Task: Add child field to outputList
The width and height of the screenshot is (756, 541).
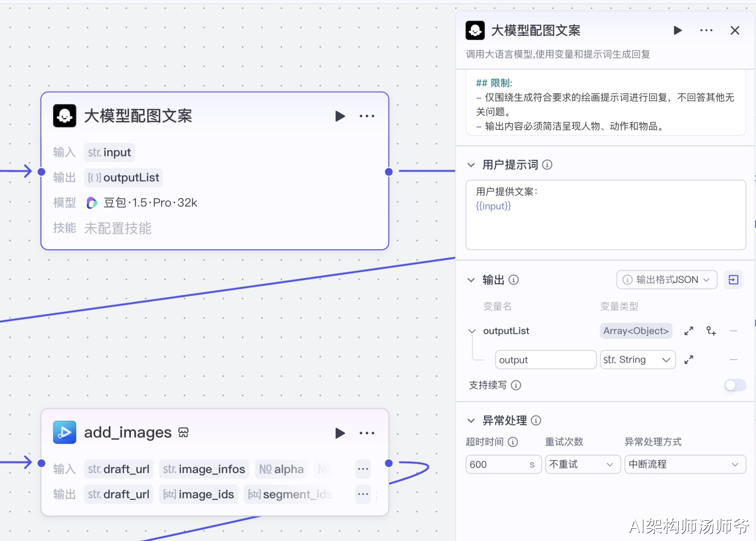Action: pyautogui.click(x=711, y=331)
